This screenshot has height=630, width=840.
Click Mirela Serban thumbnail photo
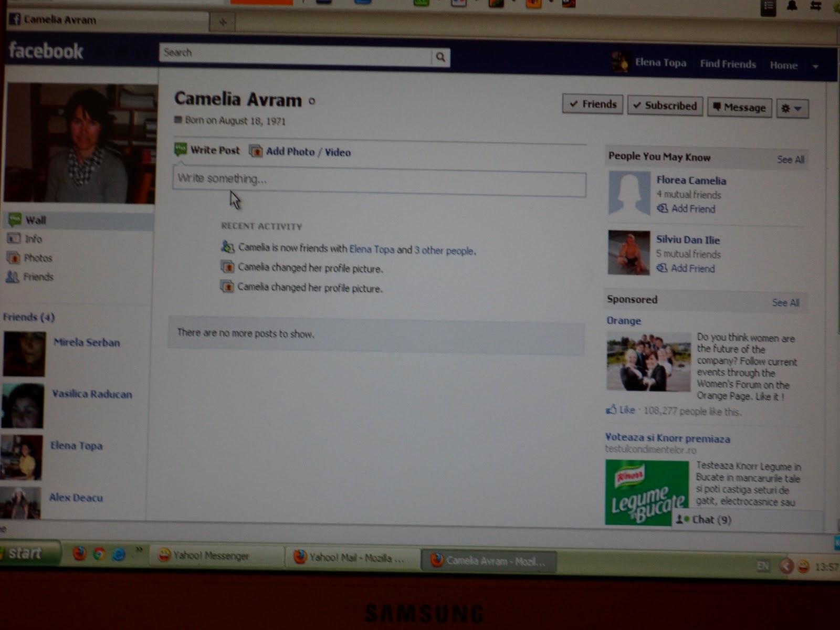[24, 354]
